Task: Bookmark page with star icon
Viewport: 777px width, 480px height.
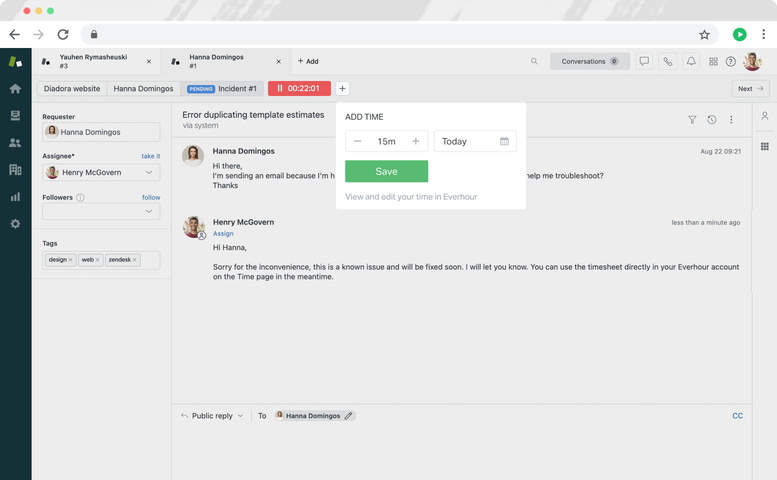Action: pyautogui.click(x=704, y=34)
